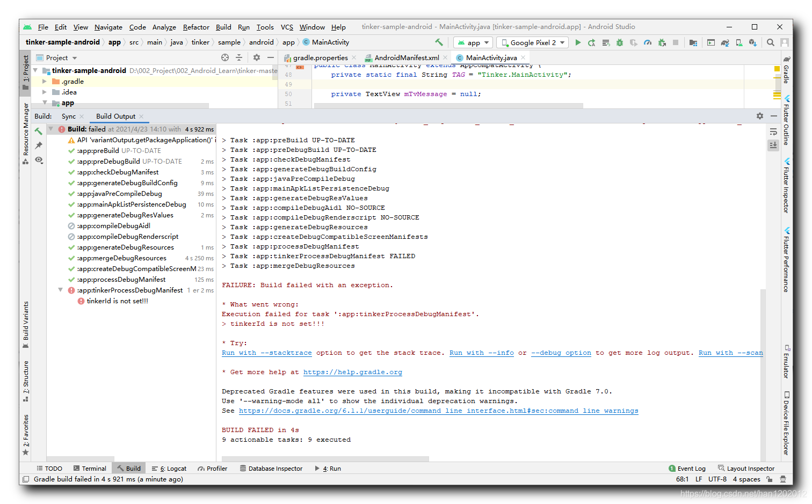Toggle the eye view options in Build sidebar
The image size is (812, 504).
pyautogui.click(x=39, y=160)
